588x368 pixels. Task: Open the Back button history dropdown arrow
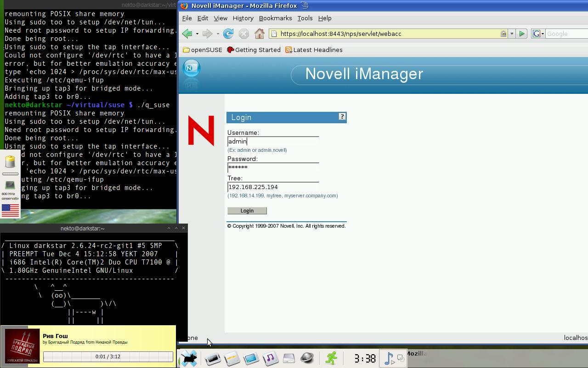(x=197, y=34)
